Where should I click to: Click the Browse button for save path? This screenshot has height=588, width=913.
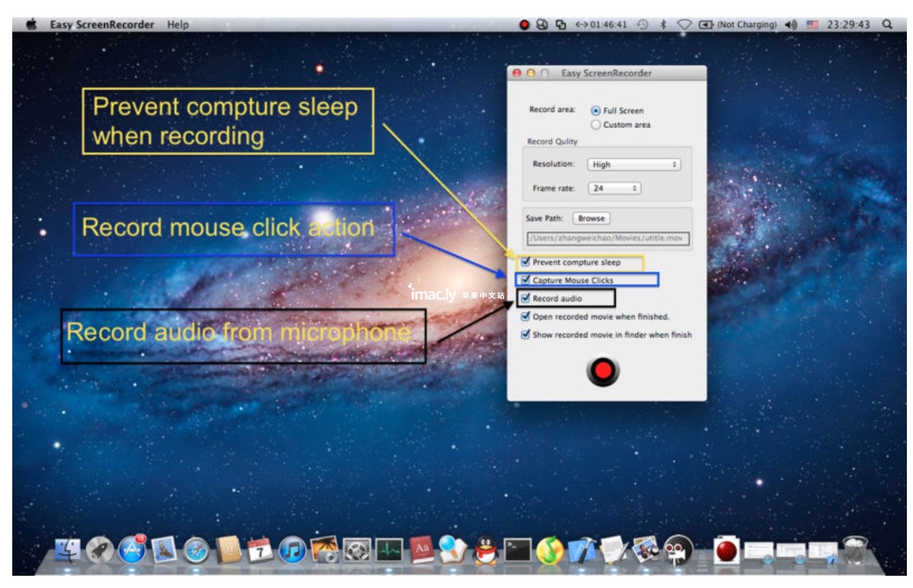coord(591,218)
